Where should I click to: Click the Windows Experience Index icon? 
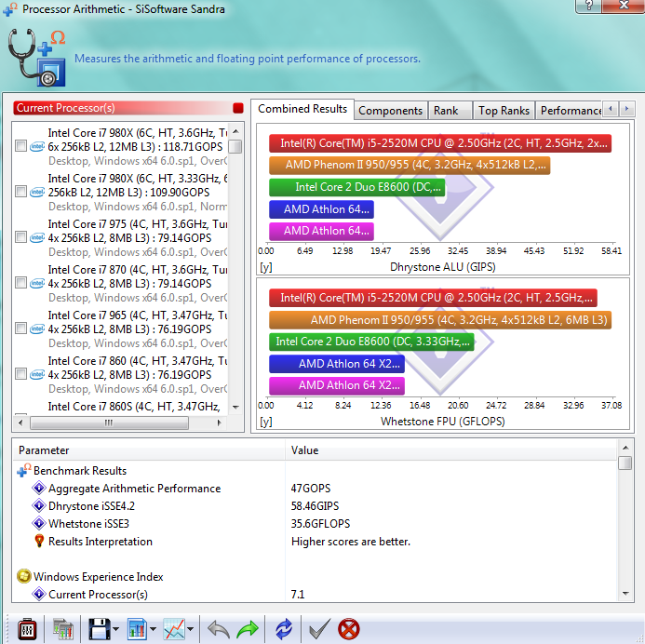click(24, 576)
